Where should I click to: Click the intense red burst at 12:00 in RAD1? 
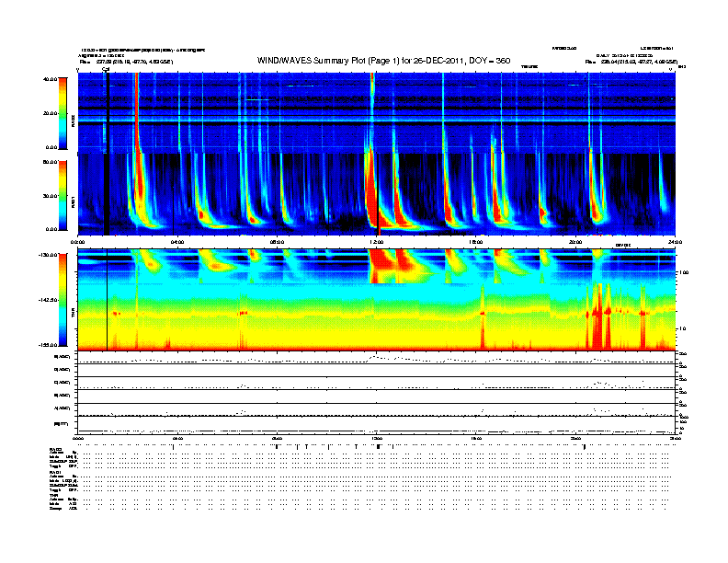click(372, 195)
